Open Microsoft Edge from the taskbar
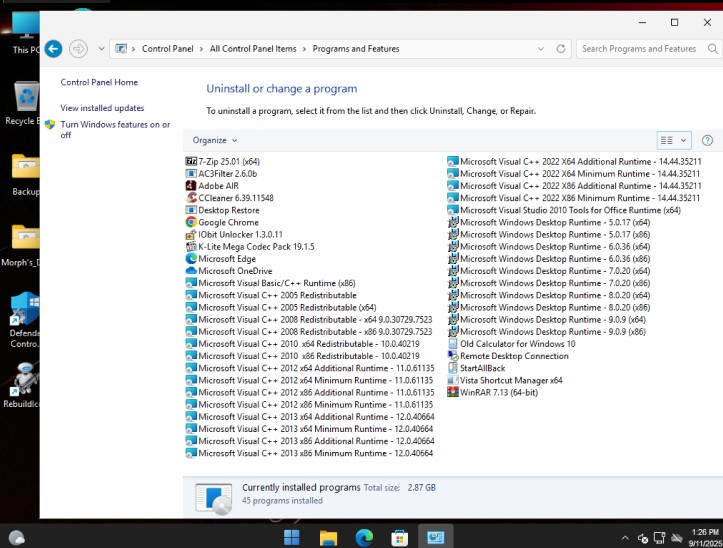 364,537
